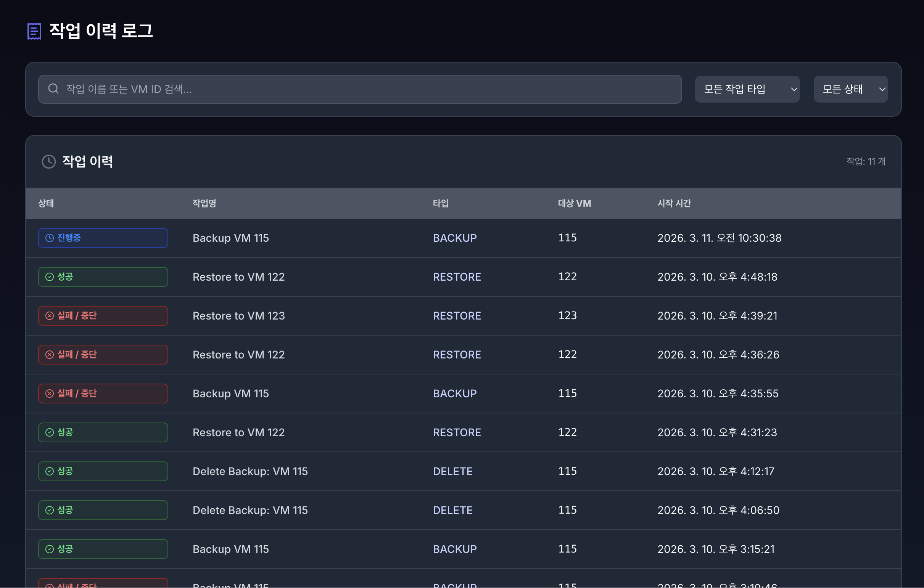Select Backup VM 115 row from 3:15:21

point(230,549)
